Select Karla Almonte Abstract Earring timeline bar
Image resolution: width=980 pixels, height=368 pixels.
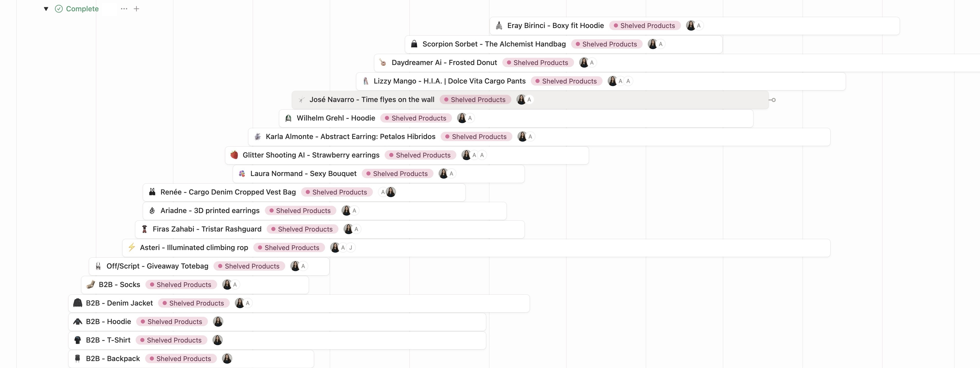point(539,137)
